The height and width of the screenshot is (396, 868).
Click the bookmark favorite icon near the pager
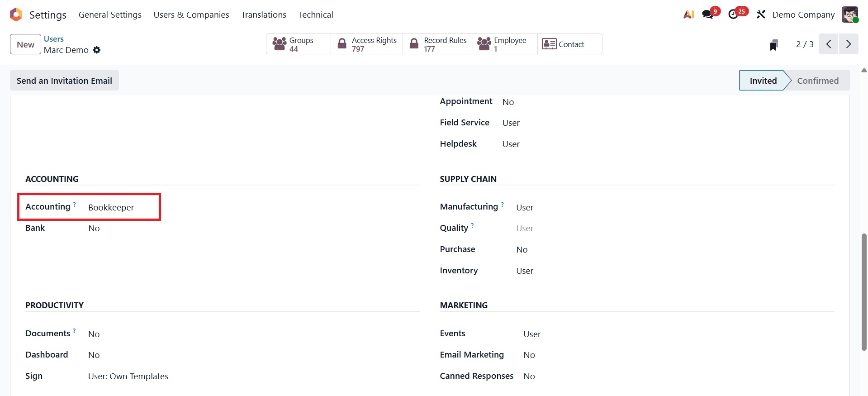[x=774, y=44]
